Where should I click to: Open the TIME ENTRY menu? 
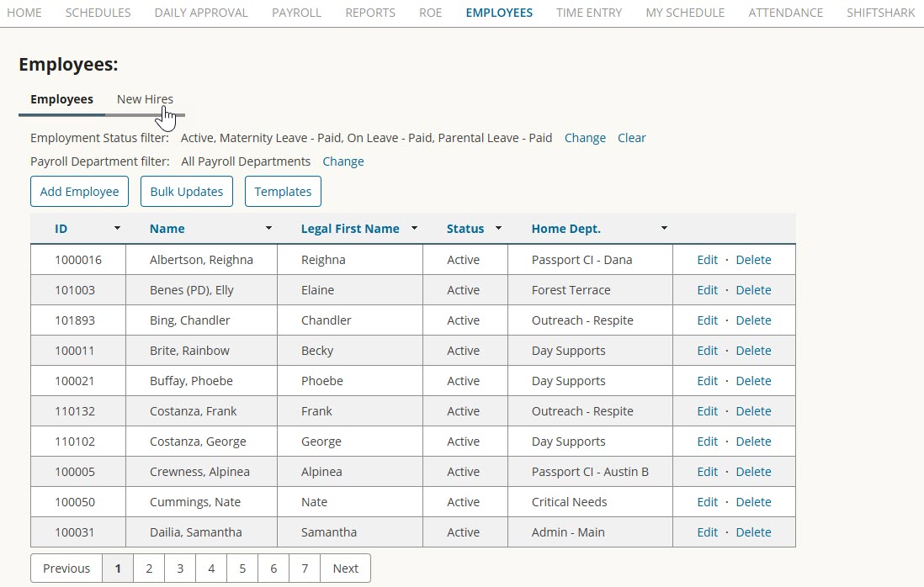[589, 13]
